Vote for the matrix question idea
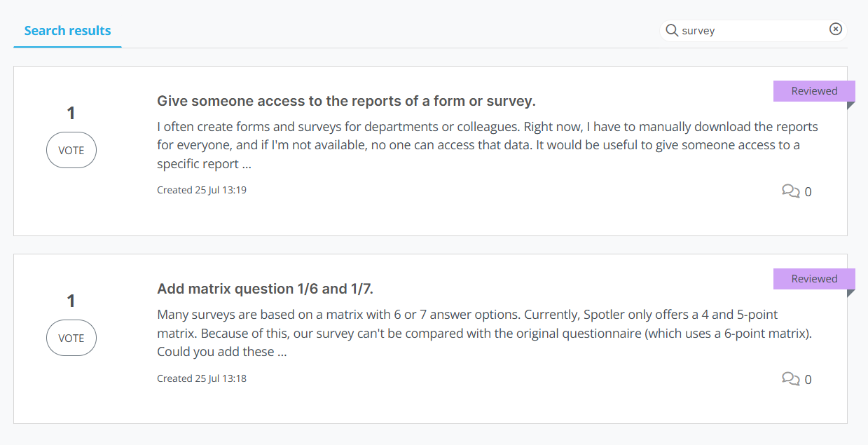Viewport: 868px width, 445px height. (71, 338)
